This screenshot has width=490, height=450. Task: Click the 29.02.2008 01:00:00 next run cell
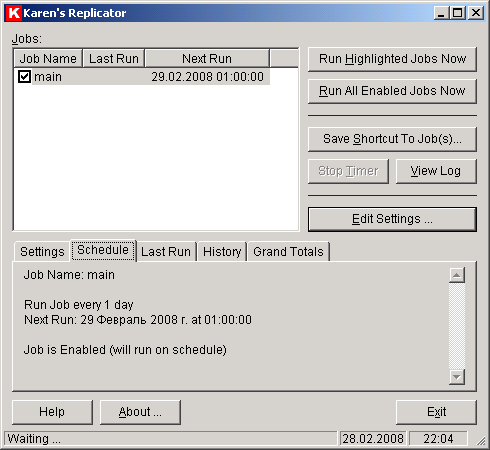pyautogui.click(x=207, y=77)
